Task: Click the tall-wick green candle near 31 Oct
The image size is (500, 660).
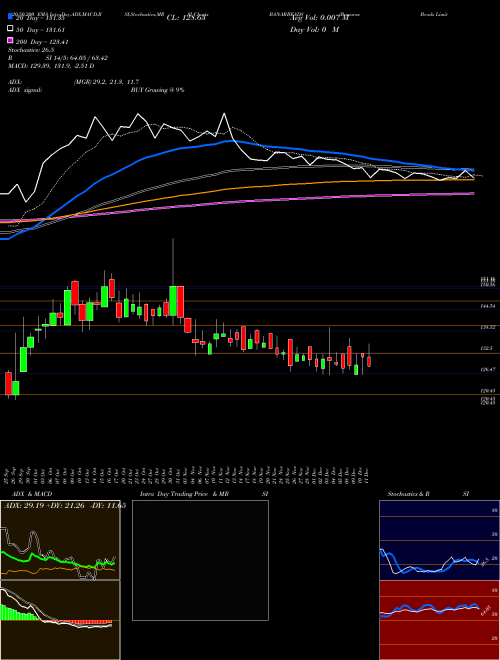Action: [173, 301]
